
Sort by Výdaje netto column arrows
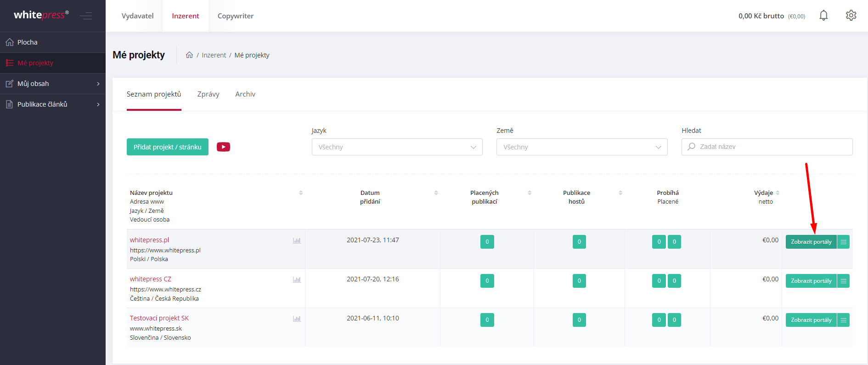click(778, 193)
